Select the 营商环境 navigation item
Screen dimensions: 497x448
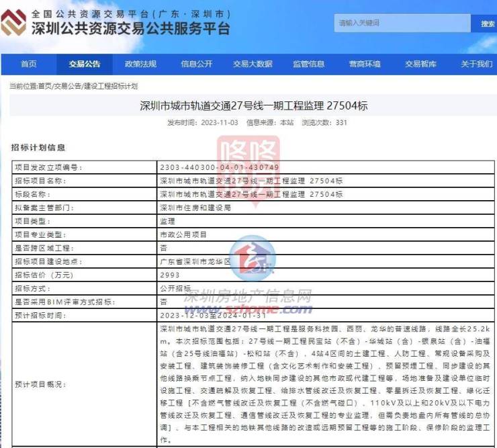point(365,64)
